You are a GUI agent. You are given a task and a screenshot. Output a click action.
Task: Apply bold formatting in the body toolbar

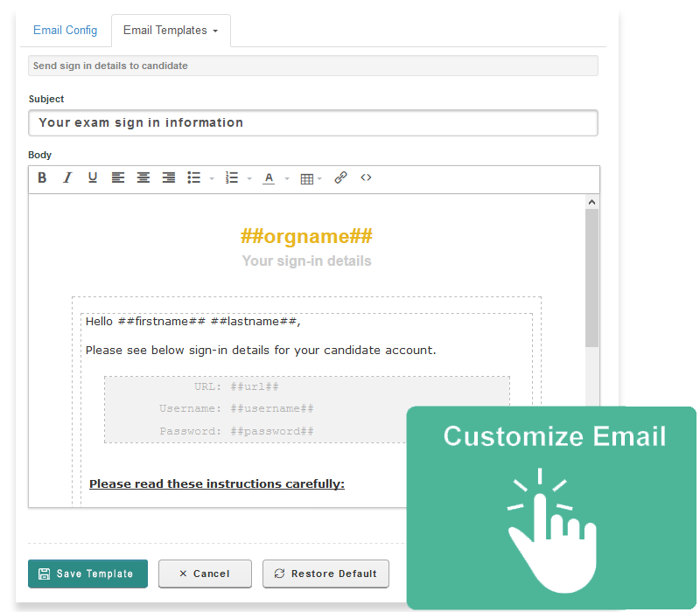coord(42,177)
